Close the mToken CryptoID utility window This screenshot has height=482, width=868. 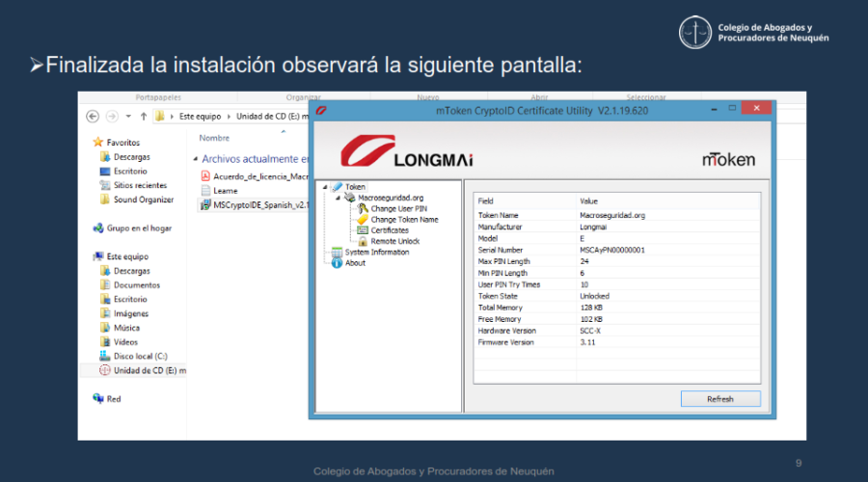757,108
